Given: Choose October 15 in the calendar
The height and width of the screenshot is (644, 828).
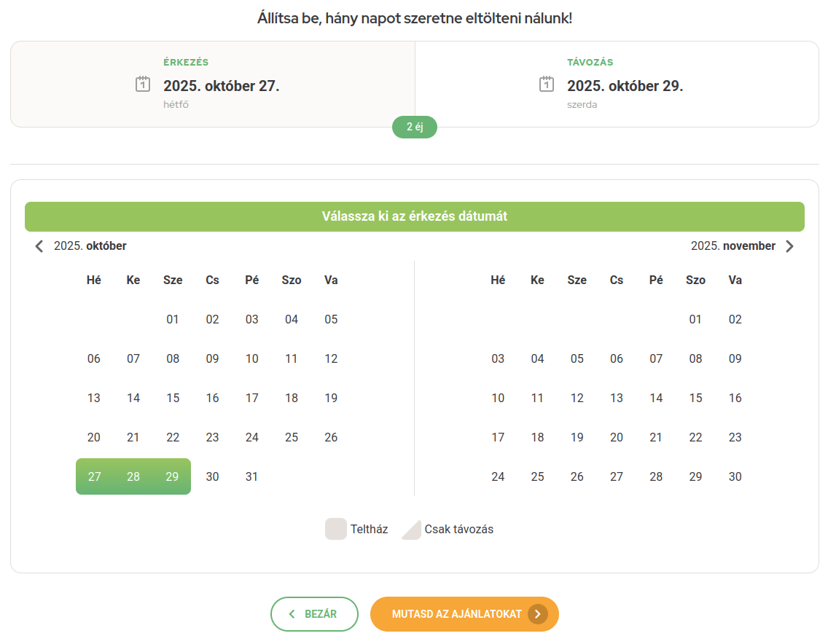Looking at the screenshot, I should [173, 398].
